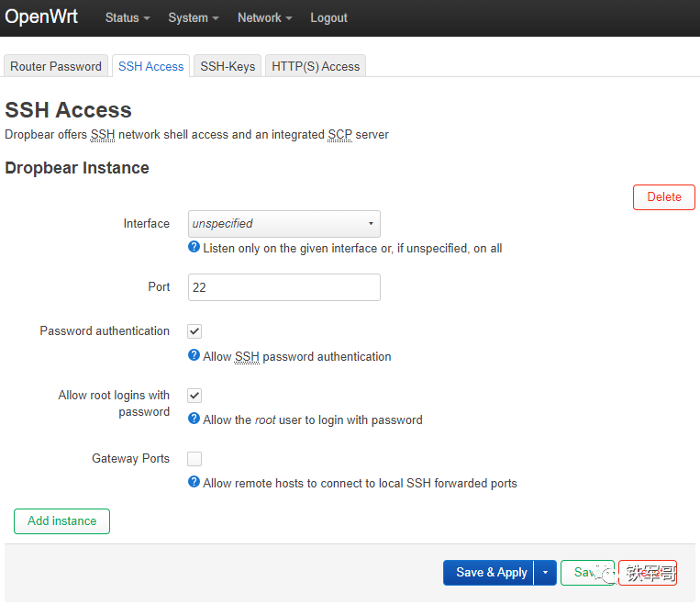Click the Dropbear Instance heading
This screenshot has height=604, width=700.
pos(77,168)
